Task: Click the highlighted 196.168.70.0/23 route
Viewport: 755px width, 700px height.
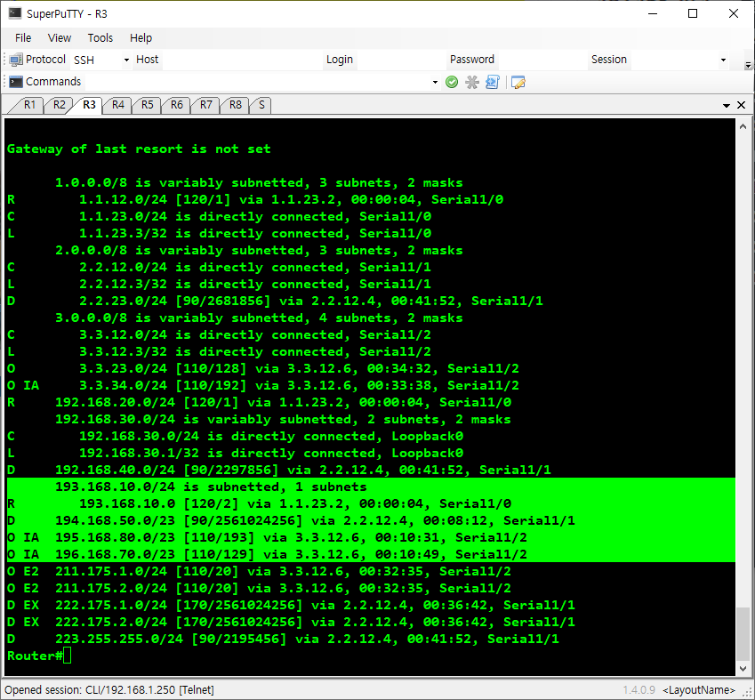Action: pyautogui.click(x=267, y=554)
